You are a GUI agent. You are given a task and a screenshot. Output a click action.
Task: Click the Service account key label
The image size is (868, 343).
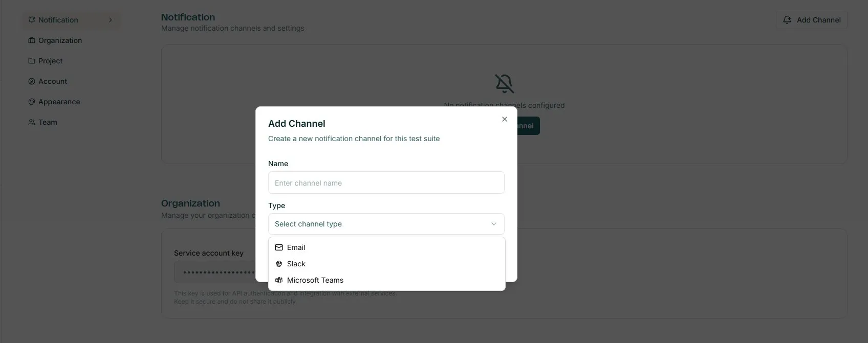[209, 253]
